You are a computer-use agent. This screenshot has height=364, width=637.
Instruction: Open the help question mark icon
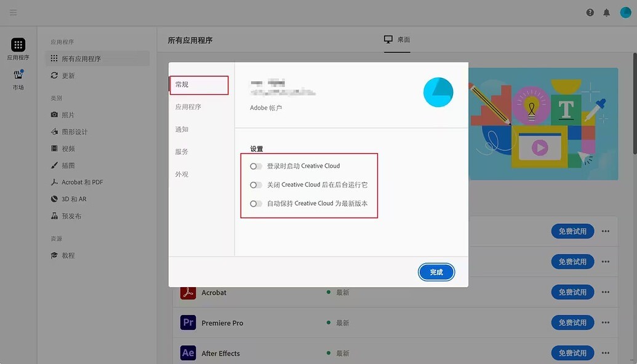590,12
